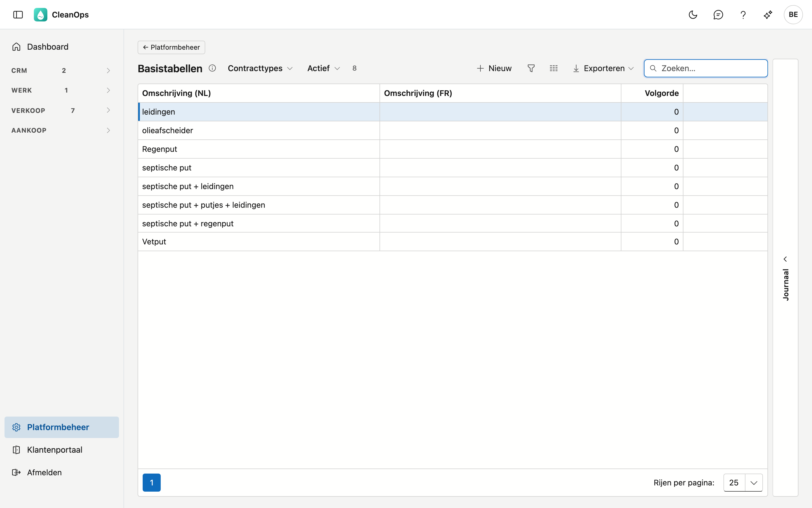
Task: Select the Vetput row
Action: coord(453,242)
